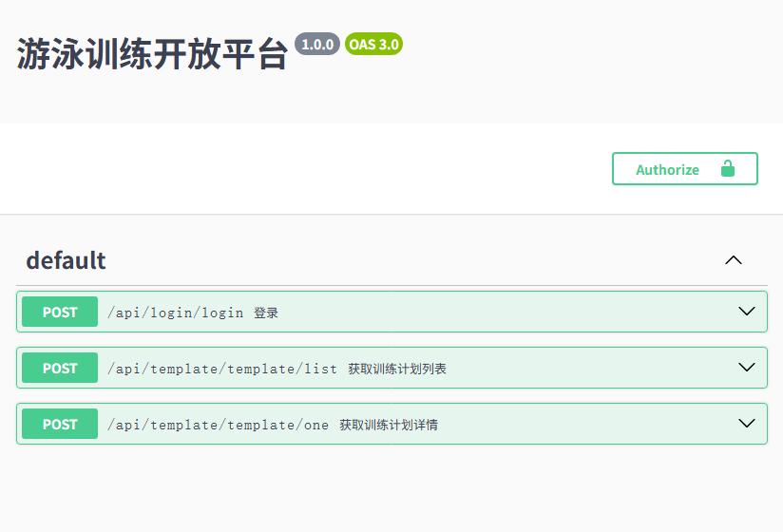Click the unlocked padlock icon in Authorize
Viewport: 783px width, 532px height.
point(728,169)
